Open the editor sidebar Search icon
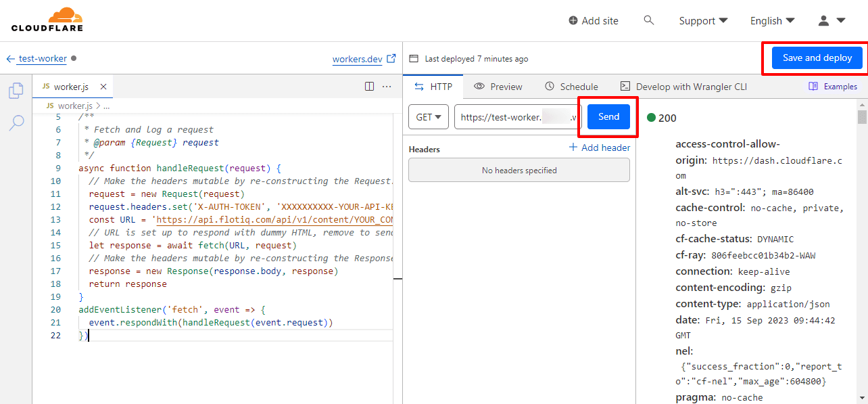Viewport: 868px width, 404px height. tap(16, 122)
